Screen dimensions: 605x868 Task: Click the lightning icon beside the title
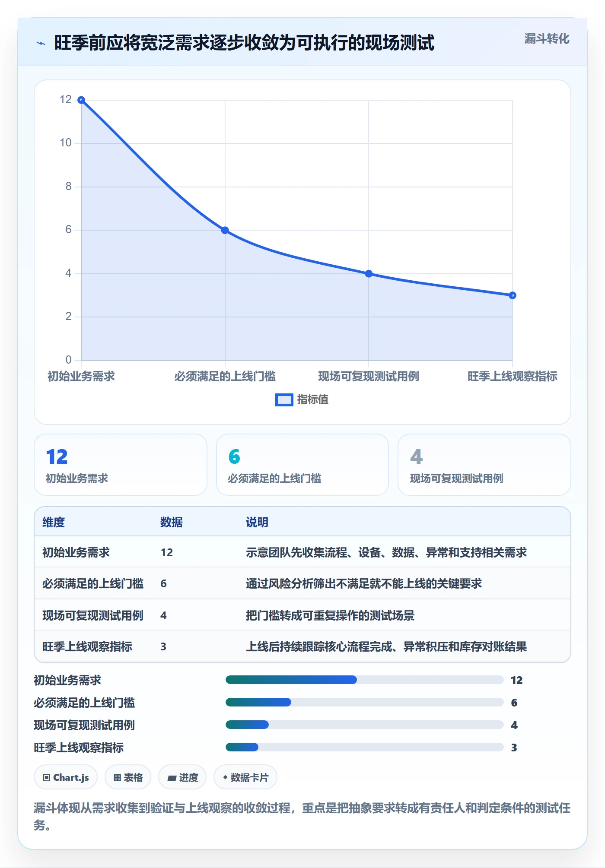coord(41,43)
